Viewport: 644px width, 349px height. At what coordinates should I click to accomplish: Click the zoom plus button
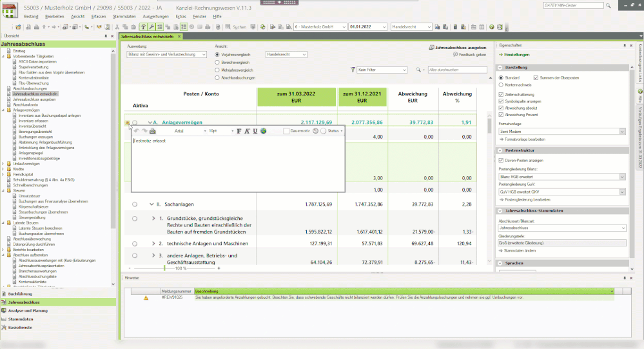[219, 268]
